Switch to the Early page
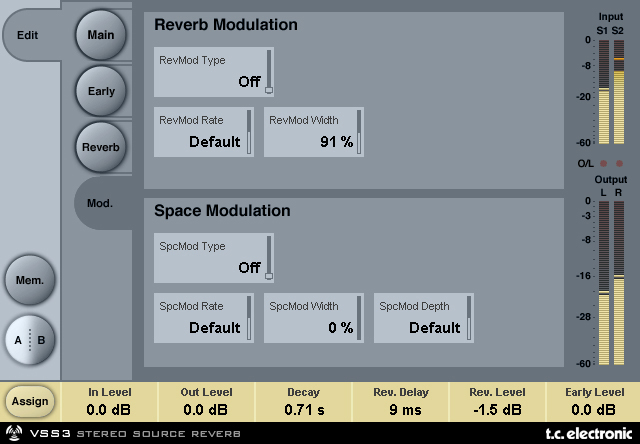 [x=100, y=91]
